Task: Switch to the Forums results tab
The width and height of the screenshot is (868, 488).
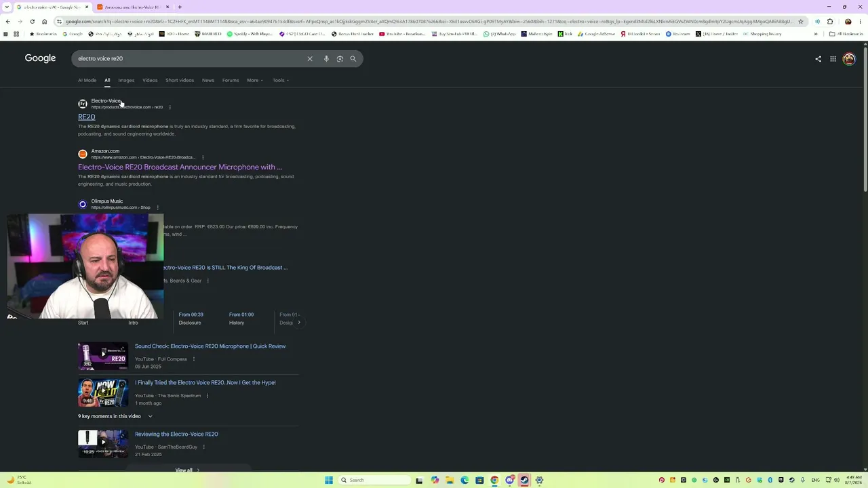Action: pyautogui.click(x=231, y=80)
